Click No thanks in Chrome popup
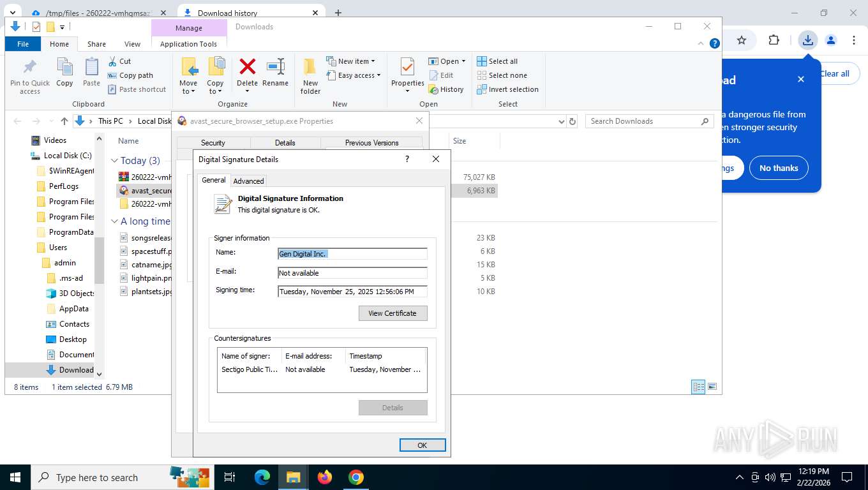 [x=779, y=168]
